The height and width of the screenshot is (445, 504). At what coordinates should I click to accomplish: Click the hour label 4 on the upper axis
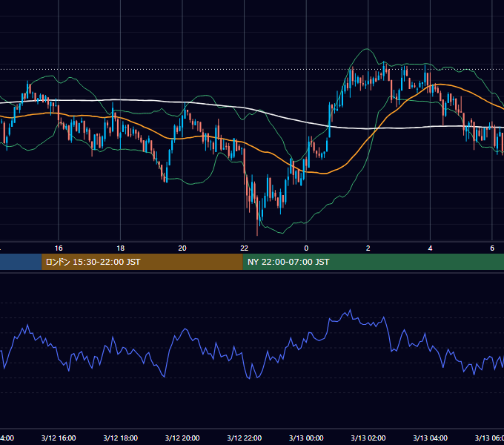[x=430, y=248]
